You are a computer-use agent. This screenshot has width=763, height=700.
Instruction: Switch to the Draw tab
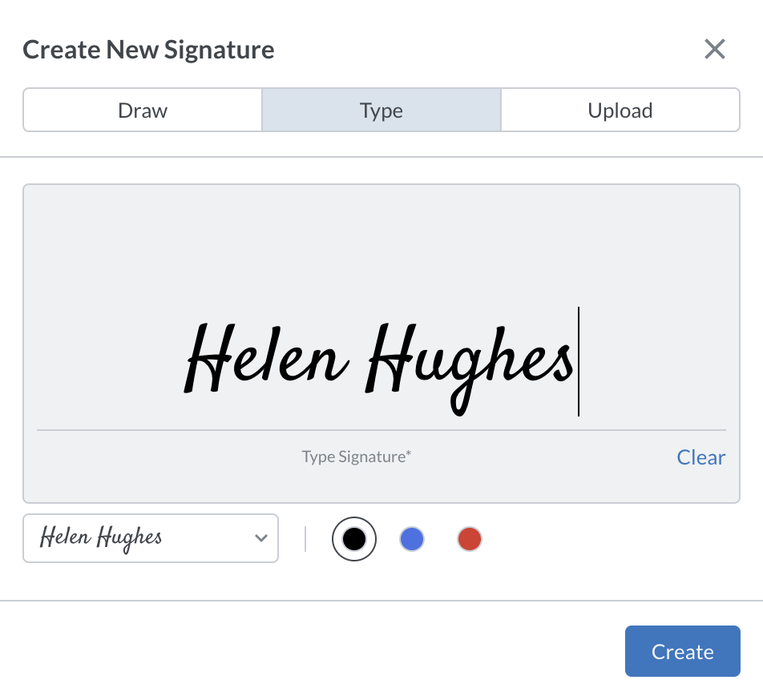(142, 110)
